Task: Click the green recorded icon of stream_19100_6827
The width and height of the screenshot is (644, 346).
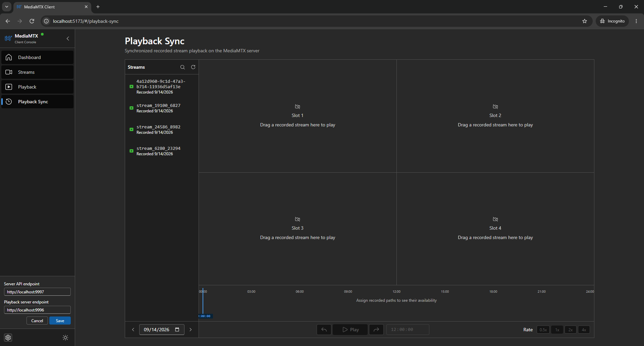Action: (131, 108)
